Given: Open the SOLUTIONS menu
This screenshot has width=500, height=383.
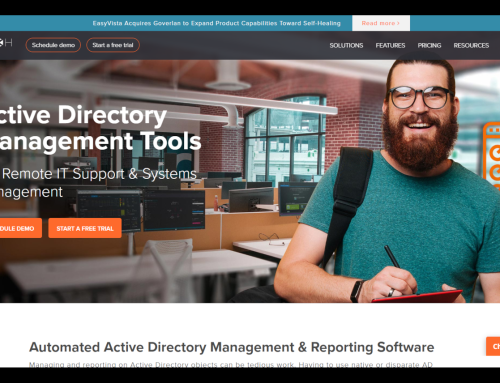Looking at the screenshot, I should [x=346, y=45].
